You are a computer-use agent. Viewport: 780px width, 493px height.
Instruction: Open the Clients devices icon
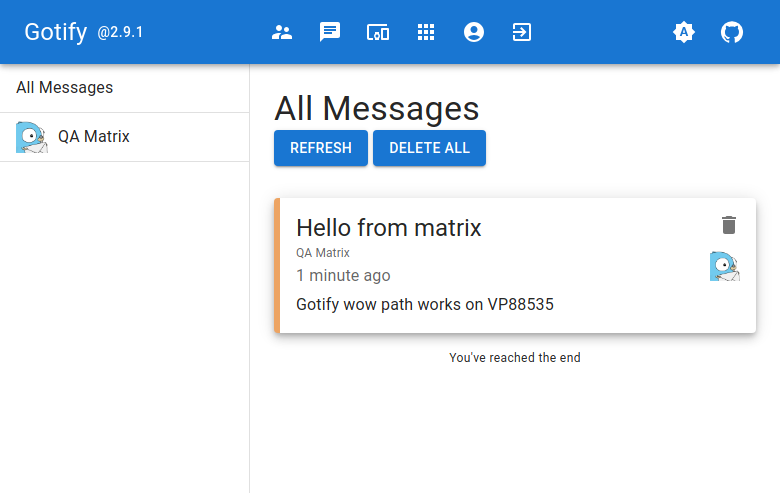[x=378, y=32]
